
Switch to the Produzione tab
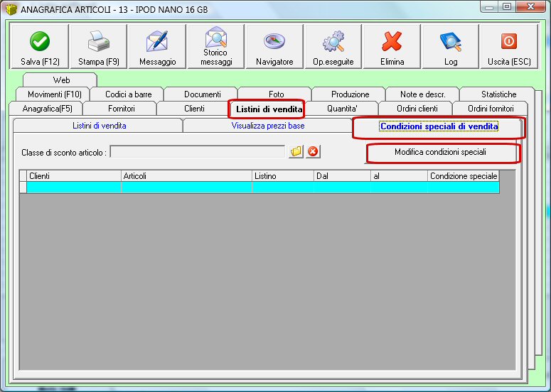pos(350,94)
